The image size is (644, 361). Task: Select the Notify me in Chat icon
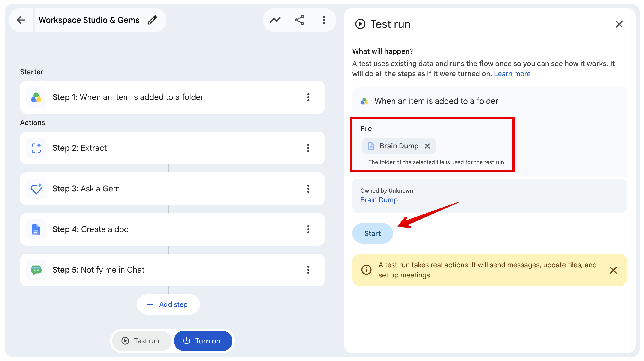(x=36, y=270)
